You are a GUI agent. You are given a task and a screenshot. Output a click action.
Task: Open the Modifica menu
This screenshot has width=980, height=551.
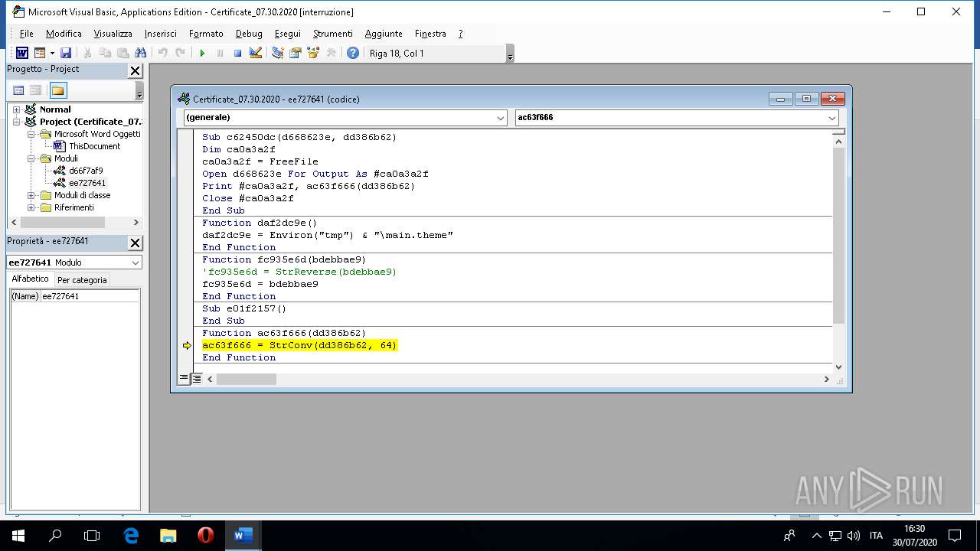[x=64, y=34]
